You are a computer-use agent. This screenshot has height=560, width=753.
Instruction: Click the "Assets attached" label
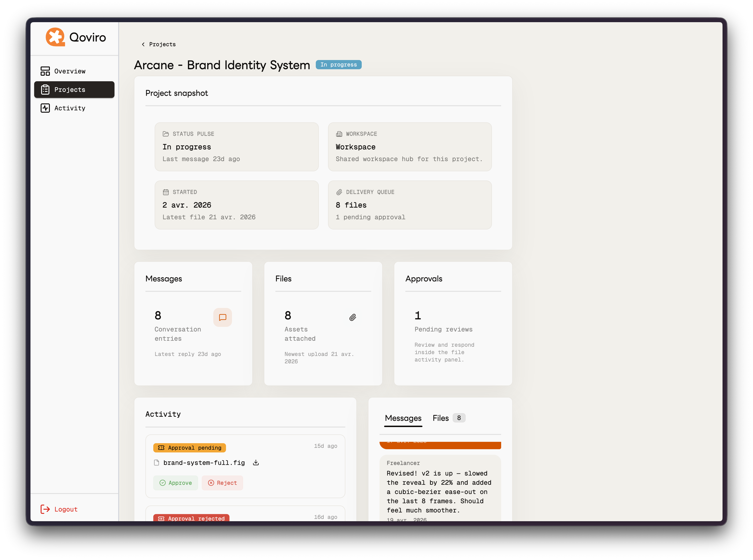tap(300, 334)
